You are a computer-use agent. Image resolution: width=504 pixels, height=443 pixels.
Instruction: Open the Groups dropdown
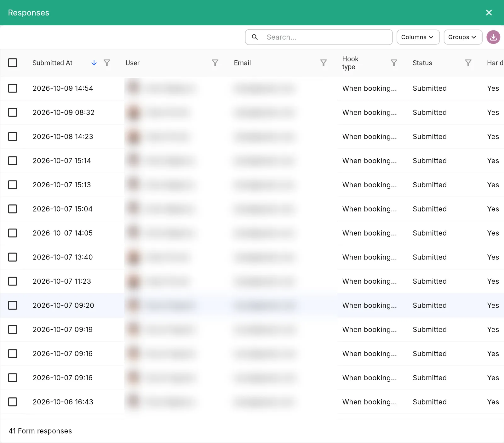click(x=463, y=37)
